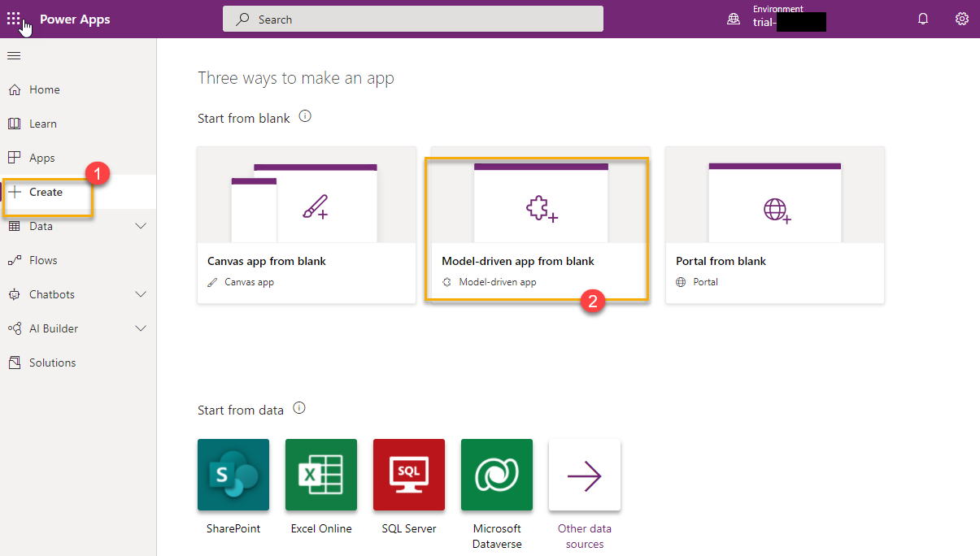Expand the Data chevron
The image size is (980, 556).
(141, 226)
